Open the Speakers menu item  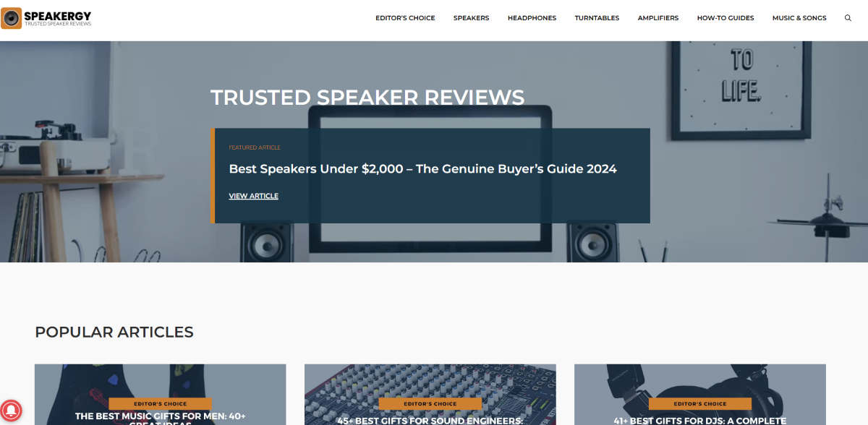(x=471, y=18)
